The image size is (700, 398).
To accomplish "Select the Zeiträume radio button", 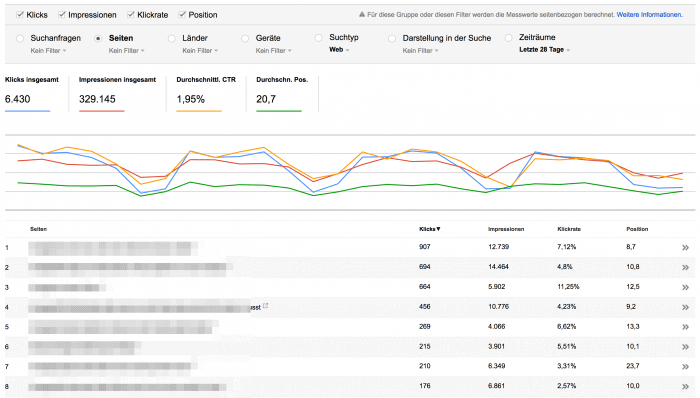I will point(508,38).
